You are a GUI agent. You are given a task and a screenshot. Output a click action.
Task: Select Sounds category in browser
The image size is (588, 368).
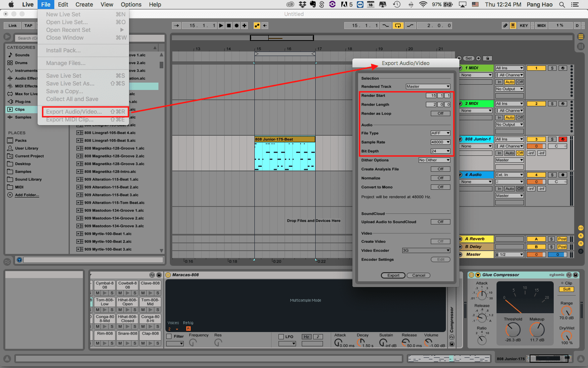(x=22, y=55)
